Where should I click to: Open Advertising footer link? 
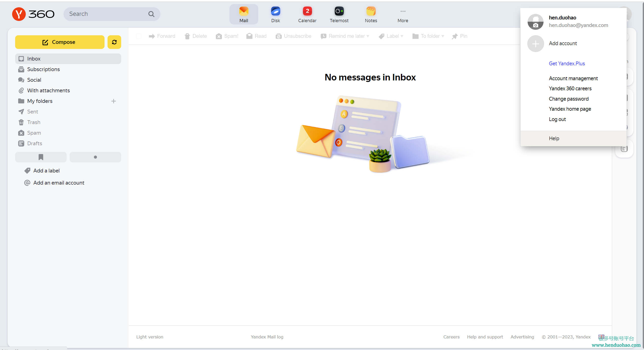click(x=522, y=337)
